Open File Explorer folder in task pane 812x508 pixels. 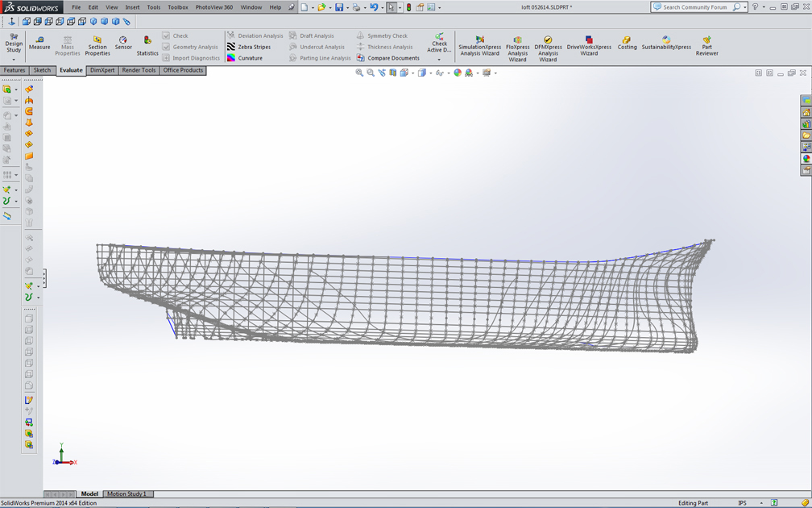806,135
